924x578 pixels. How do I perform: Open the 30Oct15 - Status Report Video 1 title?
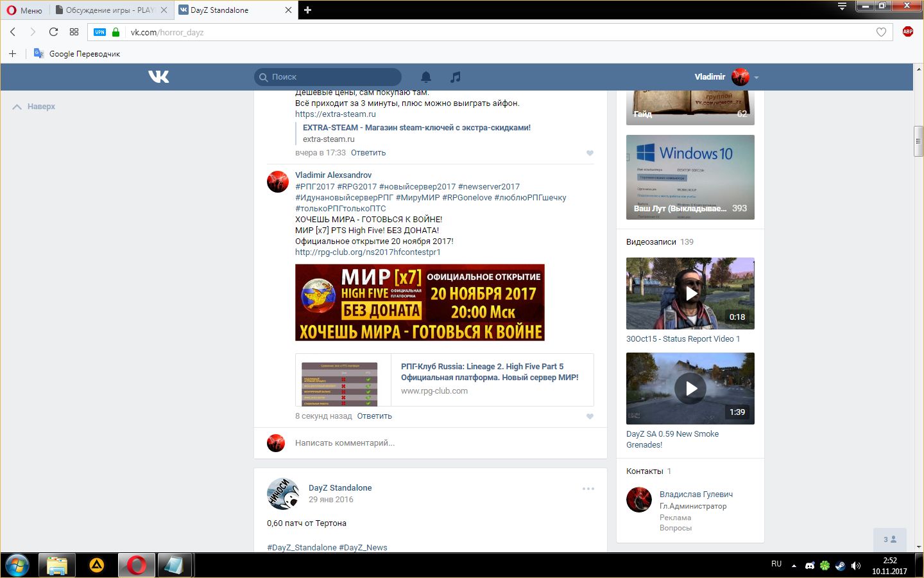[x=683, y=339]
